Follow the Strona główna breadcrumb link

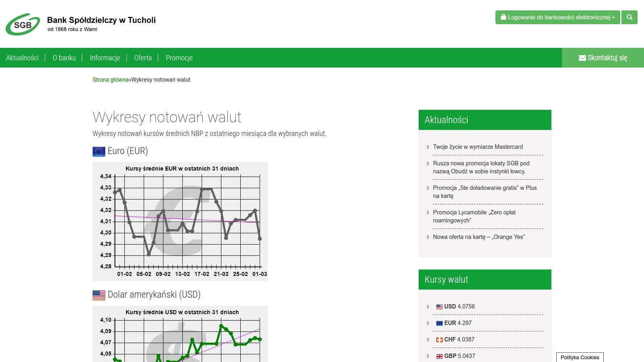point(110,80)
